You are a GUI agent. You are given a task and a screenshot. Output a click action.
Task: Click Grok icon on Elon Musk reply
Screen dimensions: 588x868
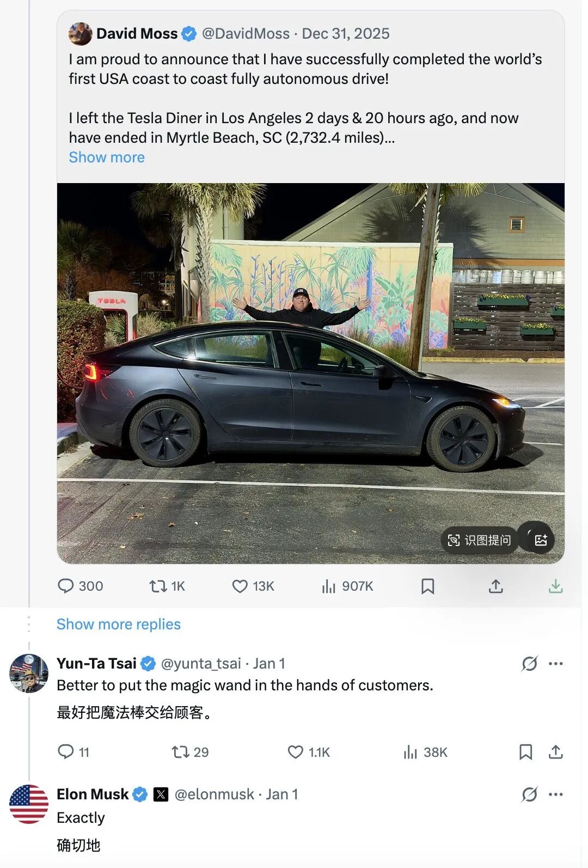coord(529,794)
